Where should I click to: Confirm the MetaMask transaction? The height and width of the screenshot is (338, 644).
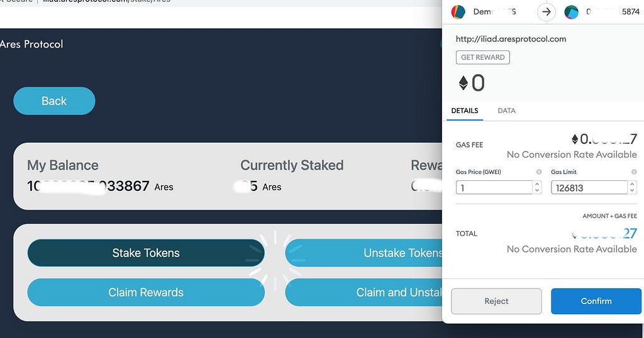(x=596, y=301)
